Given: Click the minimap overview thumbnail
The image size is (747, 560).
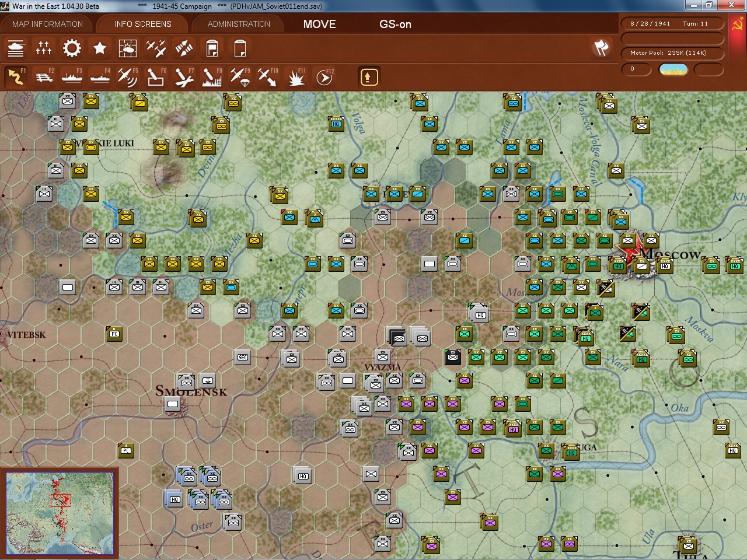Looking at the screenshot, I should click(60, 513).
